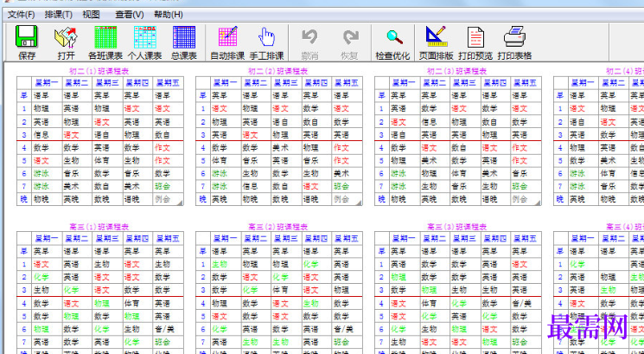Screen dimensions: 644x354
Task: Click the 撤消 undo toolbar button
Action: [309, 42]
